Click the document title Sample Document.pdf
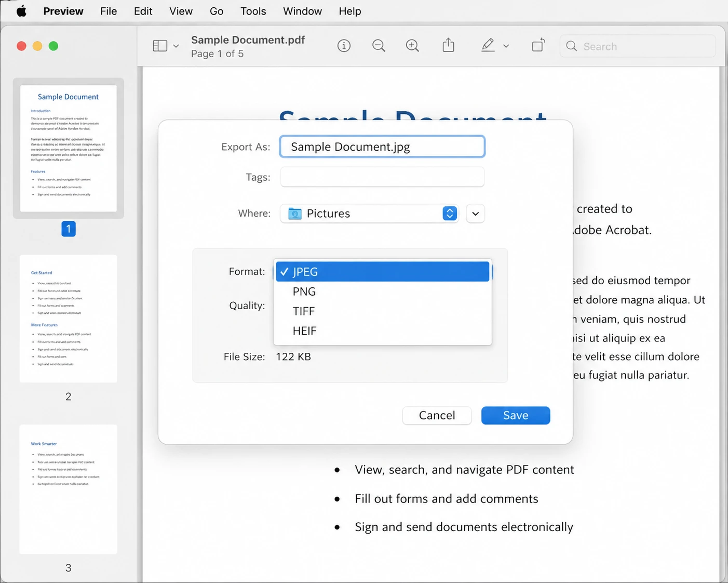The image size is (728, 583). (248, 40)
